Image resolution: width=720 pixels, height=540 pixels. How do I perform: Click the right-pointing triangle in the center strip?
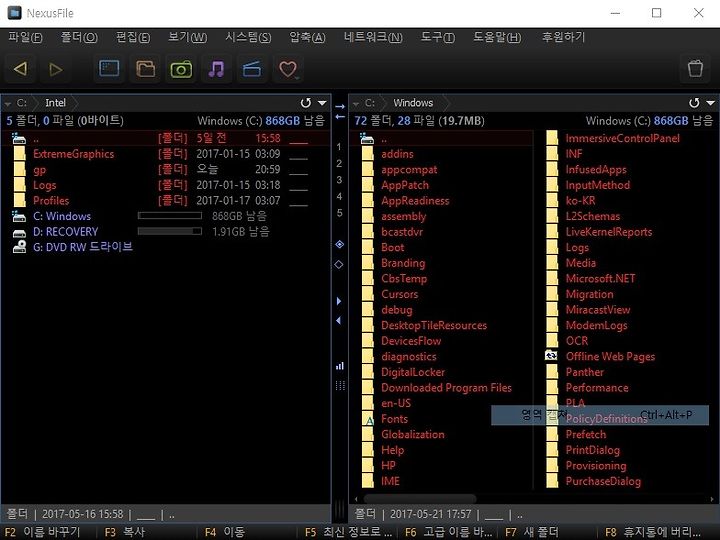coord(339,301)
